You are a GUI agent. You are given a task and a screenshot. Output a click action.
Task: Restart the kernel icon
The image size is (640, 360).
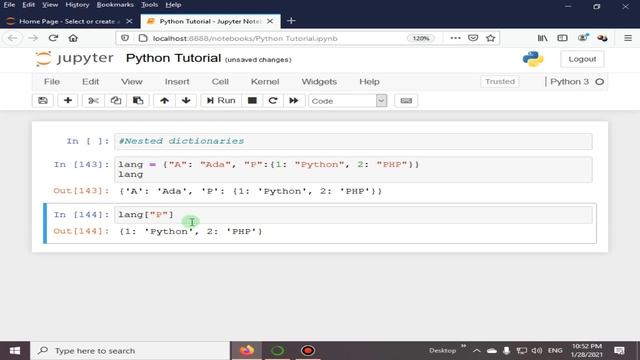pos(273,100)
